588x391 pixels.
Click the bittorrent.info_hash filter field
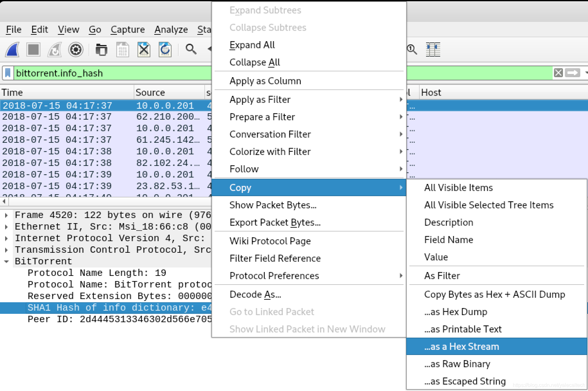pyautogui.click(x=112, y=73)
